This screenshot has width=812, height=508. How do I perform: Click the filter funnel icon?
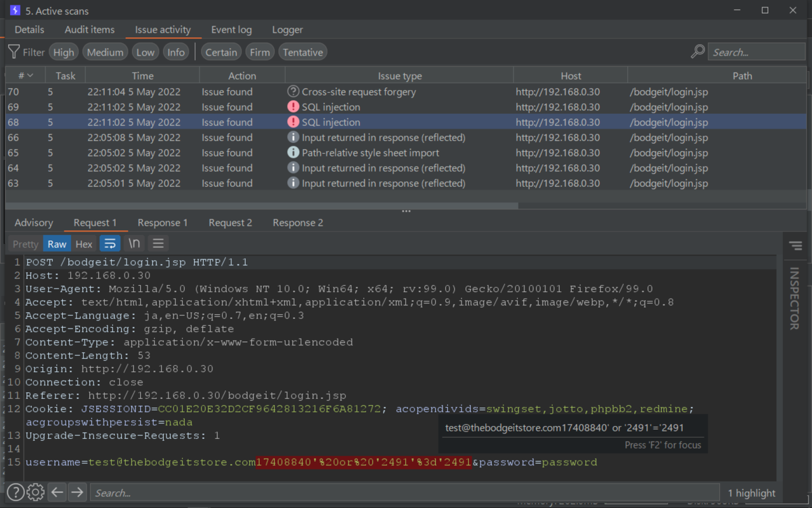pyautogui.click(x=14, y=52)
